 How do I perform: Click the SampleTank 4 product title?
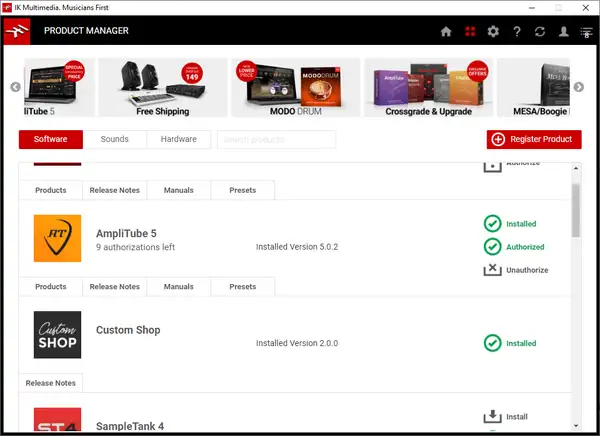pyautogui.click(x=130, y=426)
